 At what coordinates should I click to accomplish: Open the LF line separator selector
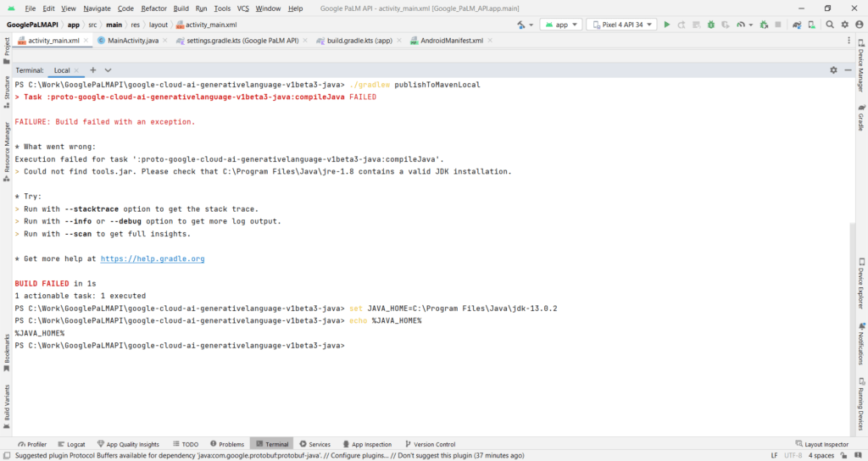click(775, 455)
